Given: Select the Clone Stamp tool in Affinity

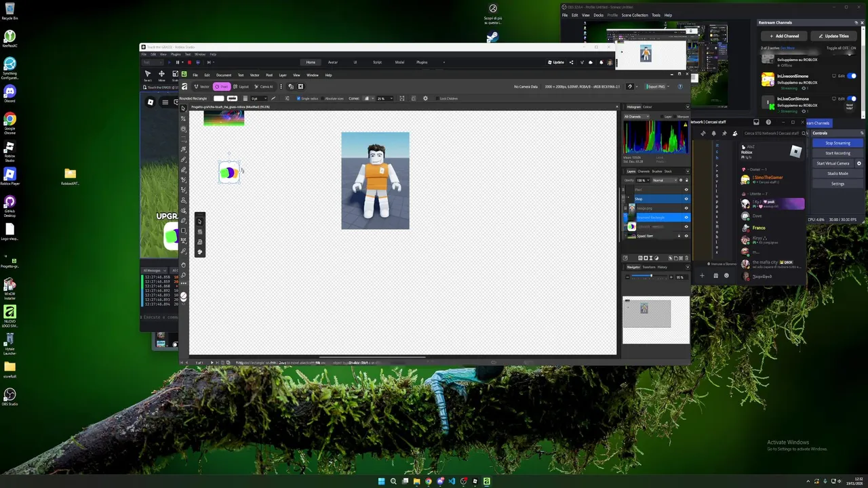Looking at the screenshot, I should tap(183, 200).
